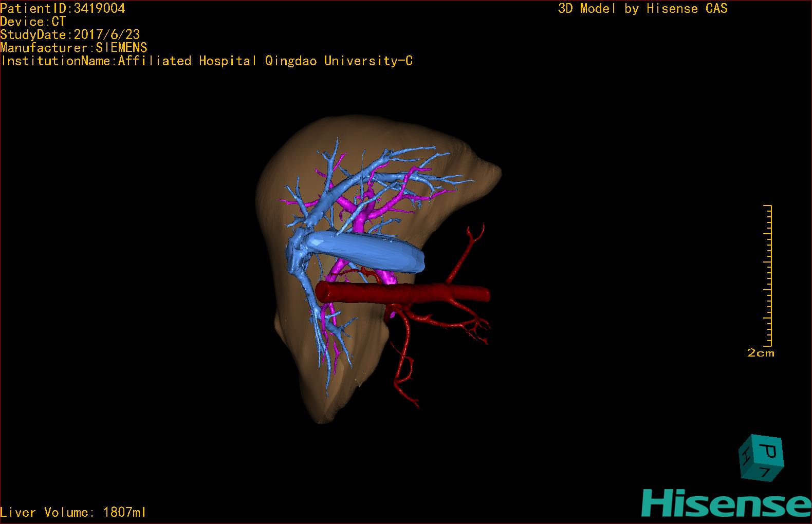The height and width of the screenshot is (524, 812).
Task: Click the Device:CT text
Action: [33, 22]
